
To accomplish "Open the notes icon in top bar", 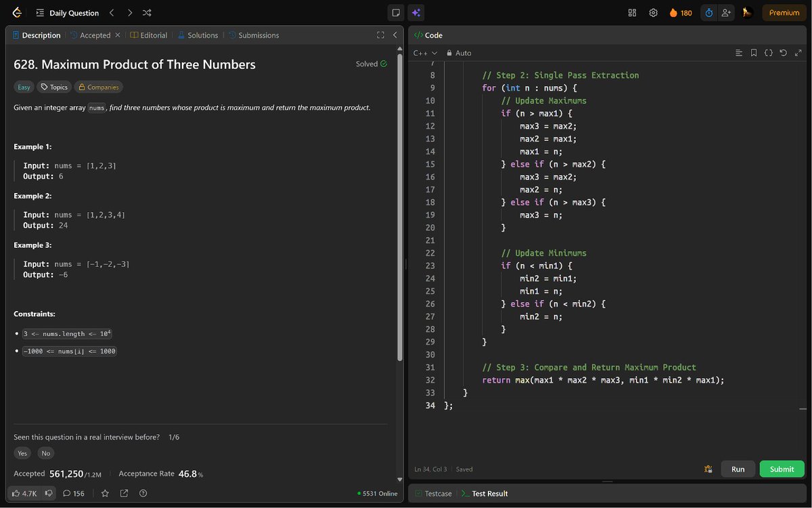I will pyautogui.click(x=396, y=13).
